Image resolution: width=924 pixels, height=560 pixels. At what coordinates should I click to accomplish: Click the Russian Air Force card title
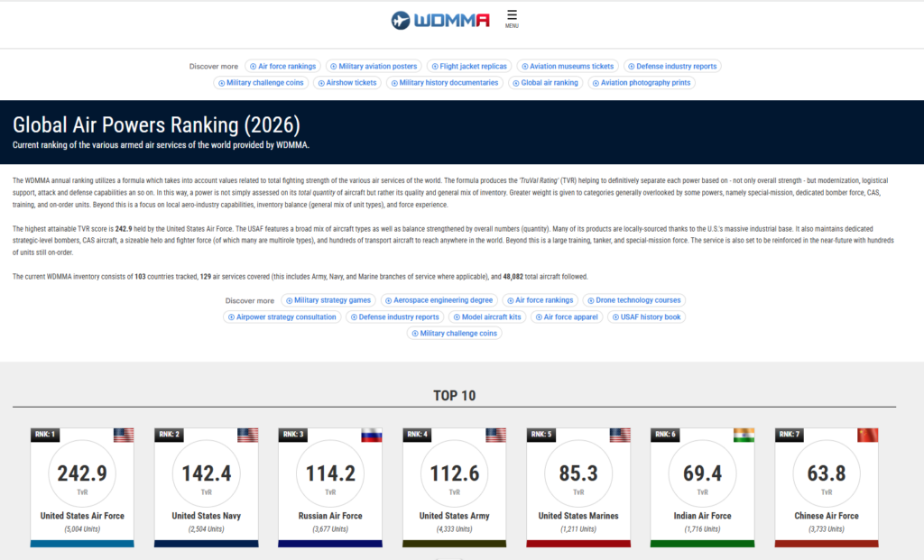click(x=330, y=516)
